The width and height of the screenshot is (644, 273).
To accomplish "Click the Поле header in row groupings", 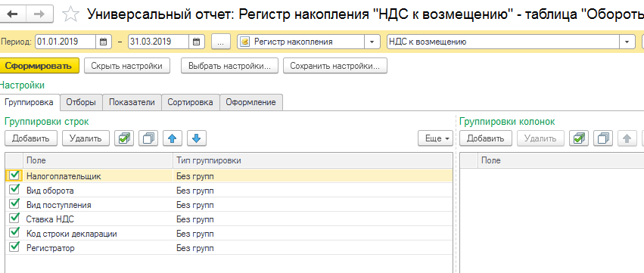I will pos(98,160).
